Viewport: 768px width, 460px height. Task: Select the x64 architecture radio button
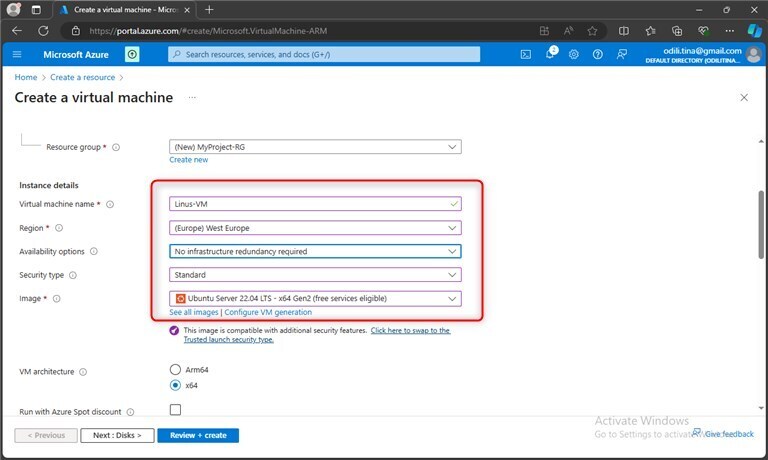[x=175, y=385]
